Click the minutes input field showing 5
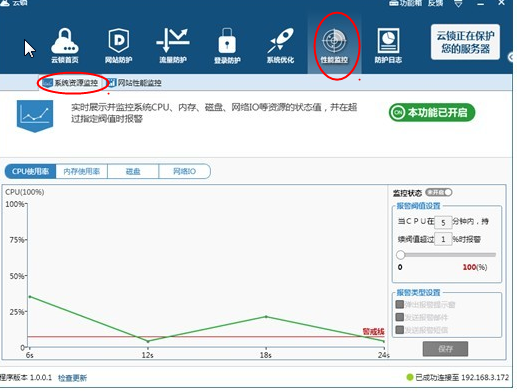Viewport: 521px width, 392px height. click(443, 222)
